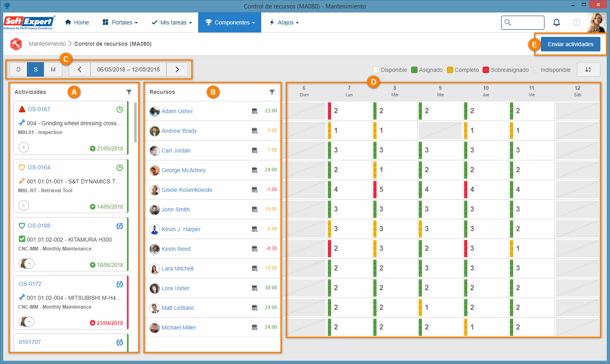The image size is (610, 364).
Task: Open calendar icon for Kevin Reed
Action: [x=254, y=249]
